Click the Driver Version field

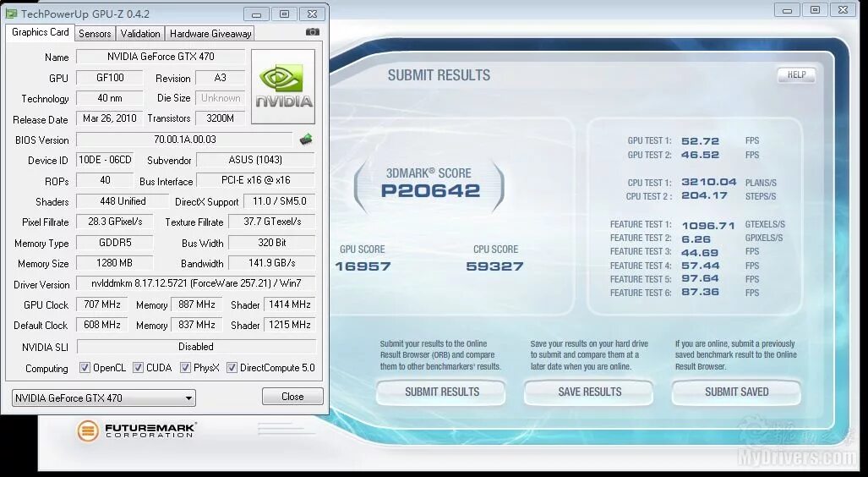click(x=196, y=283)
